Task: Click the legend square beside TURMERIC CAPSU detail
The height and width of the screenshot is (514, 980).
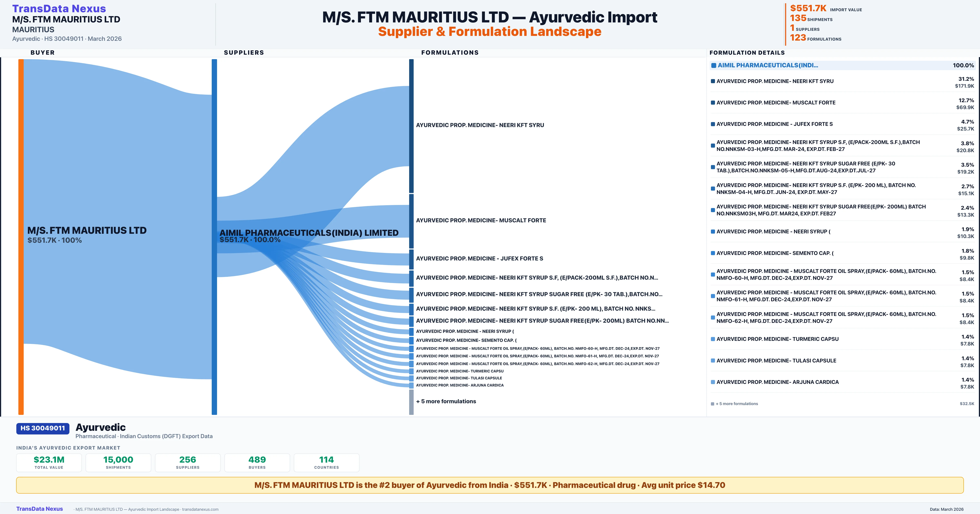Action: point(713,339)
